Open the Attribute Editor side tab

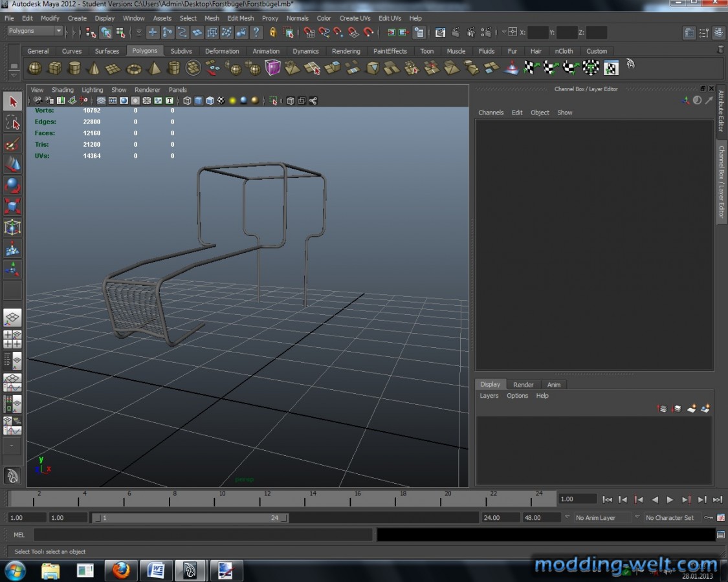click(x=721, y=111)
